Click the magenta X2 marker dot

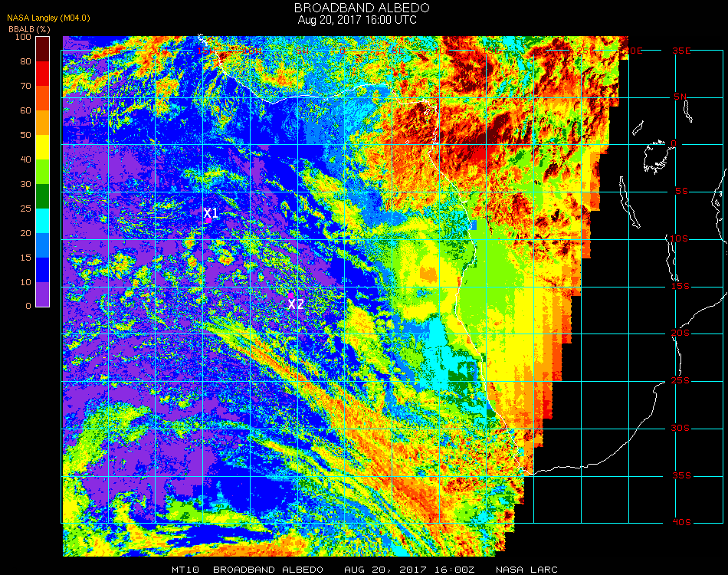(290, 295)
